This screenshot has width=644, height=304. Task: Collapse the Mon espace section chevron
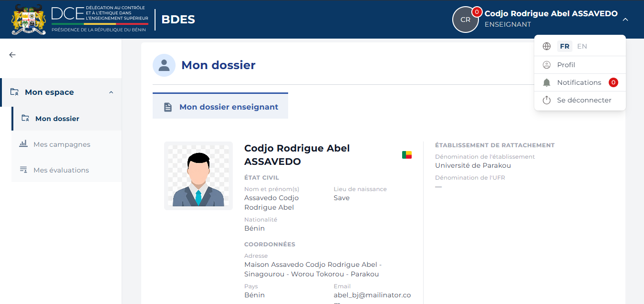[x=111, y=92]
